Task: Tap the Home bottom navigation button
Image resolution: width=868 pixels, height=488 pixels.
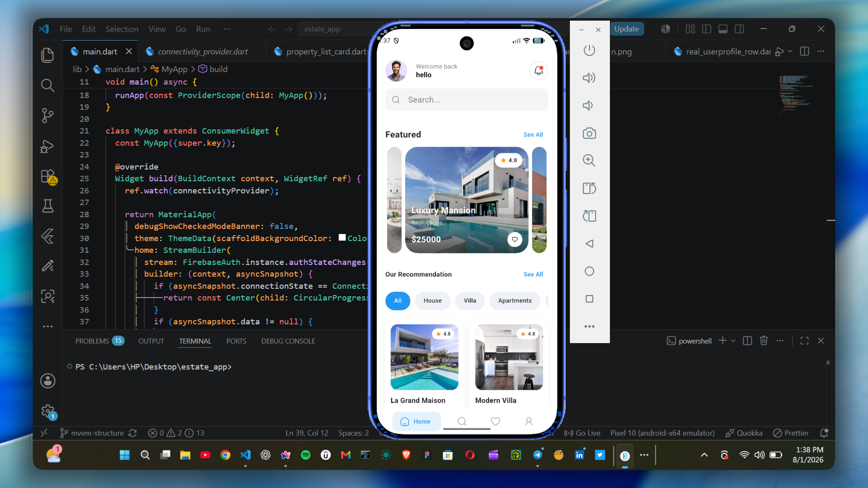Action: [x=416, y=421]
